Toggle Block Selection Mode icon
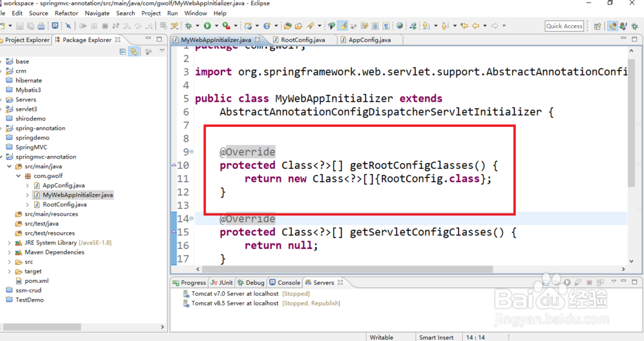 [x=375, y=26]
